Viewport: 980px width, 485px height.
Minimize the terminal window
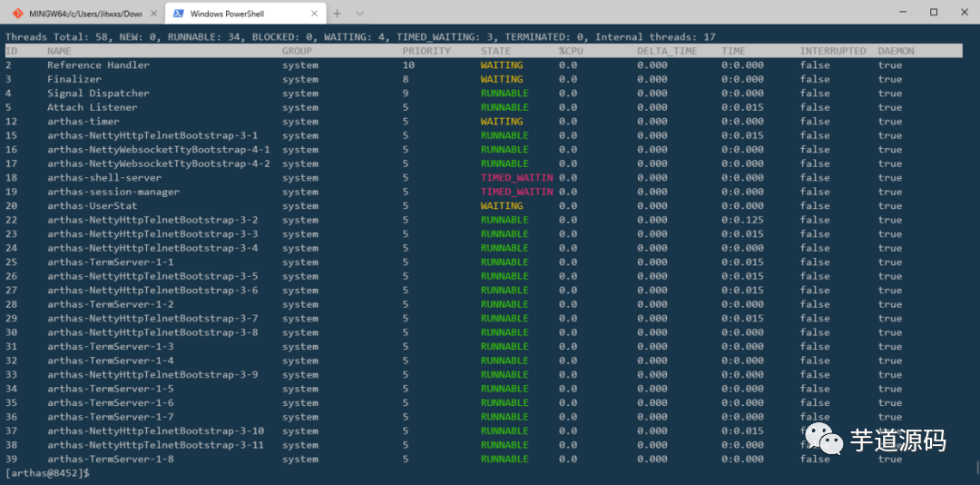[903, 12]
